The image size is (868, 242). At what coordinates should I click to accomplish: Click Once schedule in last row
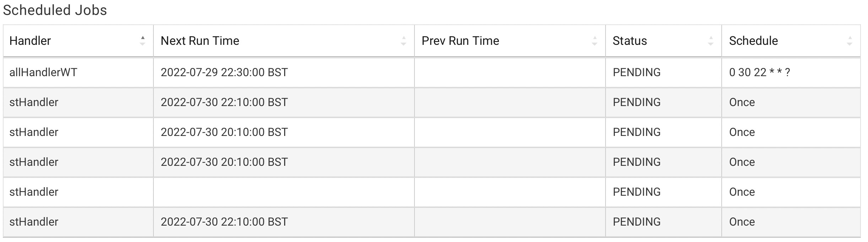742,222
